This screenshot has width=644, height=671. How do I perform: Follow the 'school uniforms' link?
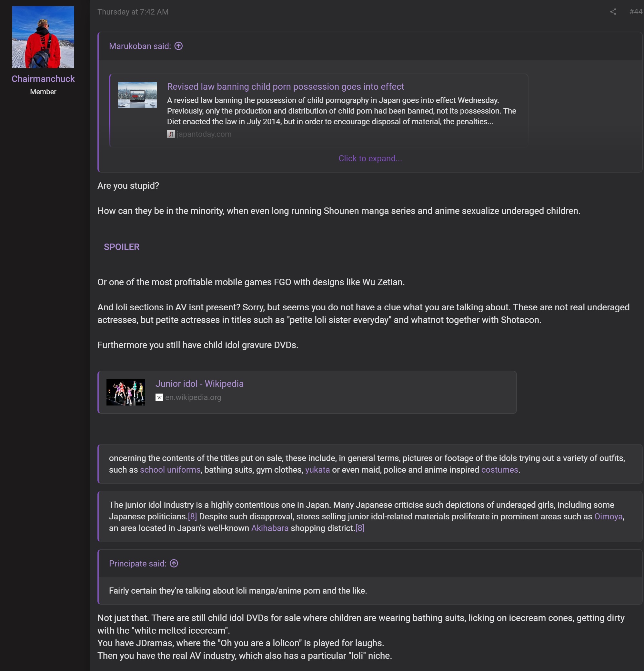pos(170,470)
